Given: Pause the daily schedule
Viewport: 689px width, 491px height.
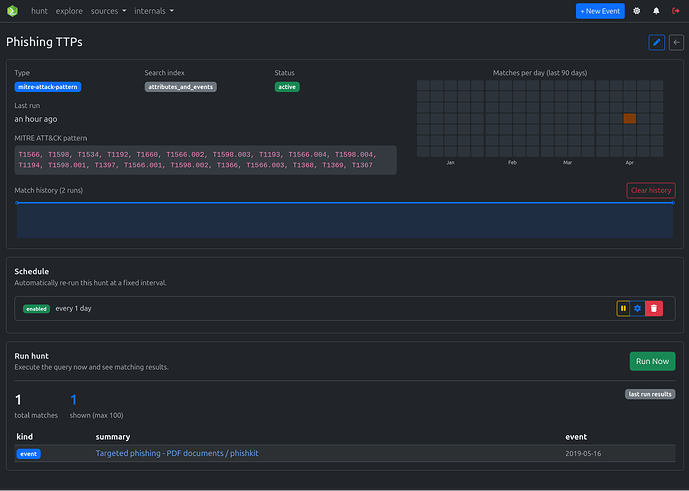Looking at the screenshot, I should tap(623, 308).
